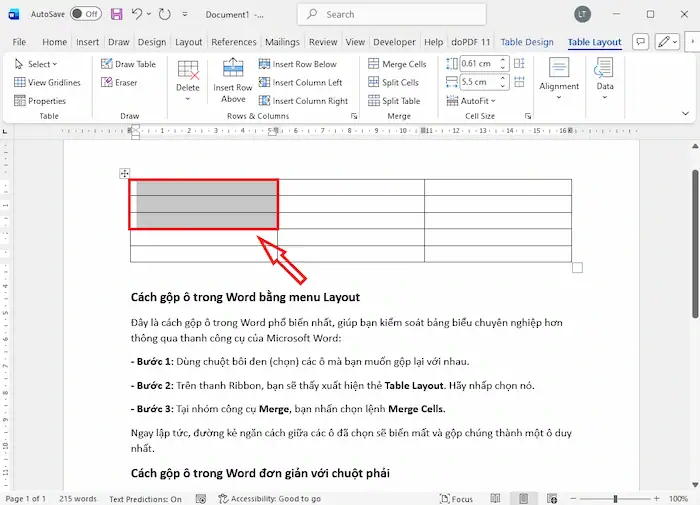
Task: Click Insert Row Below
Action: (298, 64)
